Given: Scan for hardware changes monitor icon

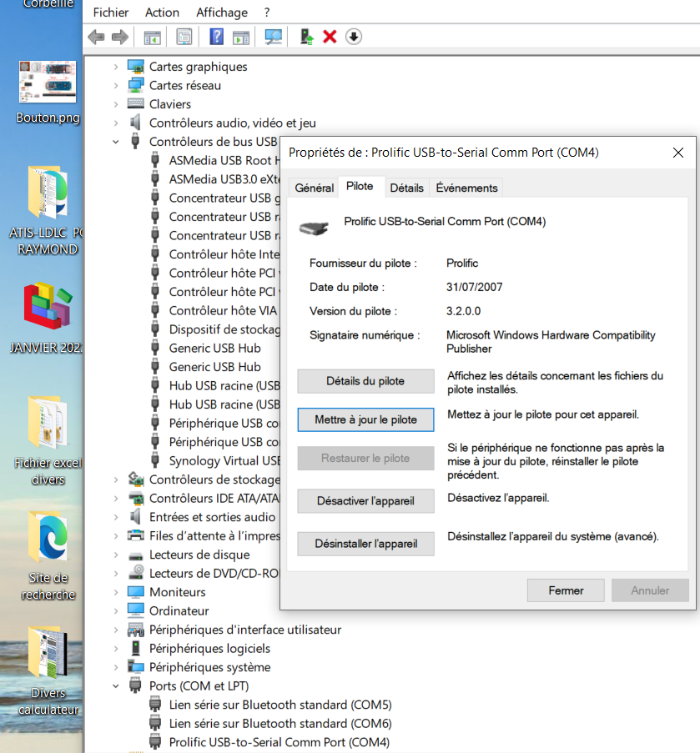Looking at the screenshot, I should click(x=274, y=37).
